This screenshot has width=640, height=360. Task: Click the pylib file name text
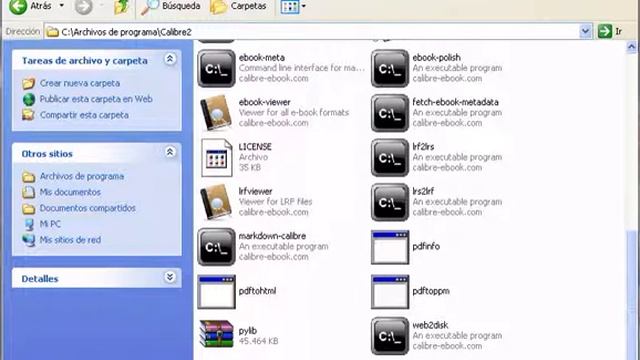248,331
